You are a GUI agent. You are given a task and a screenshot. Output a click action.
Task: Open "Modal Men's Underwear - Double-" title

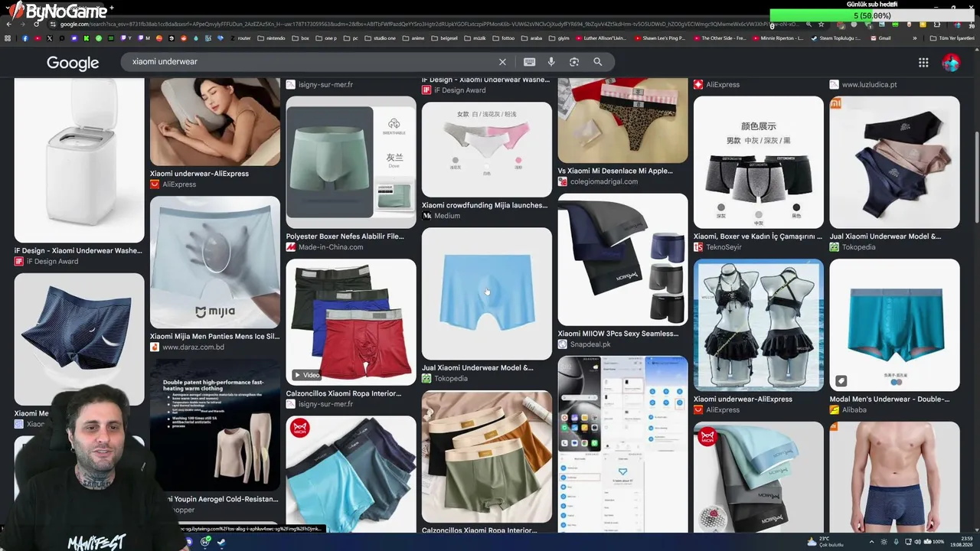pyautogui.click(x=890, y=399)
